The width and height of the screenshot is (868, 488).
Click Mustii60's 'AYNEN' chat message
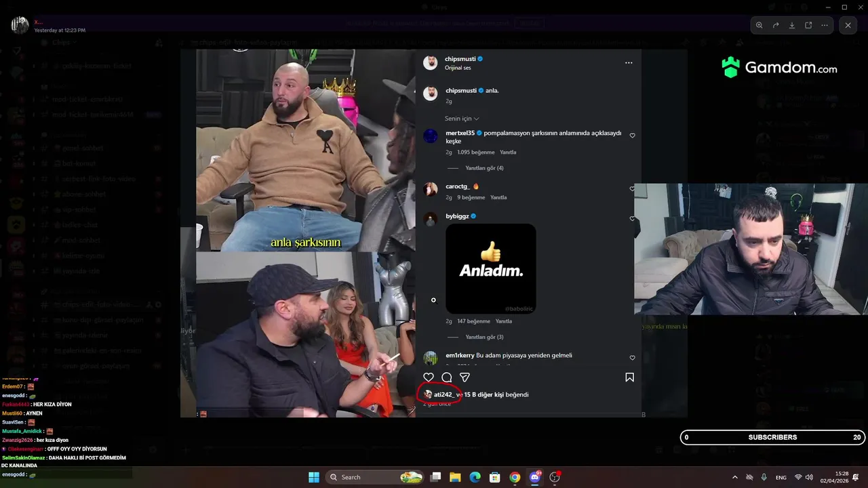(34, 413)
